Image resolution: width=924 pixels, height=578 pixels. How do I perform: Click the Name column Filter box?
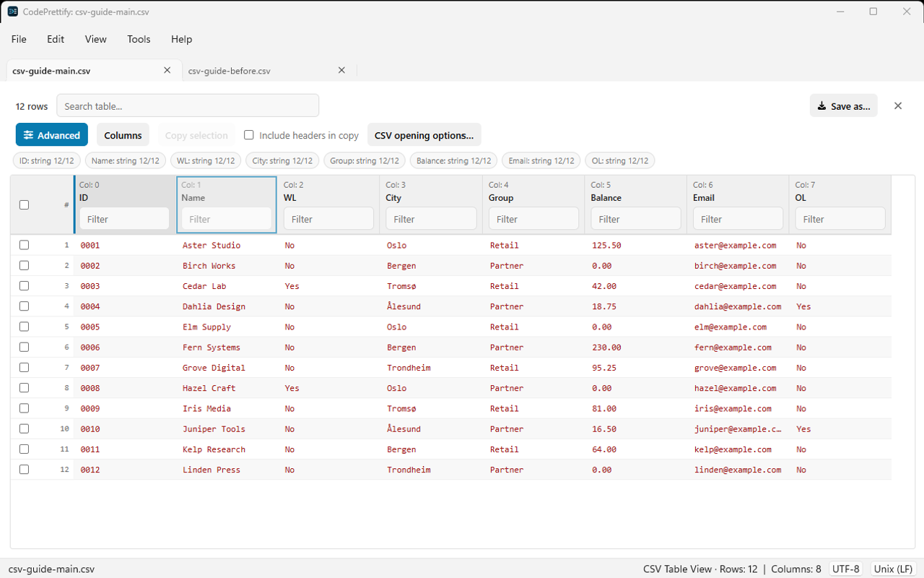[x=227, y=219]
